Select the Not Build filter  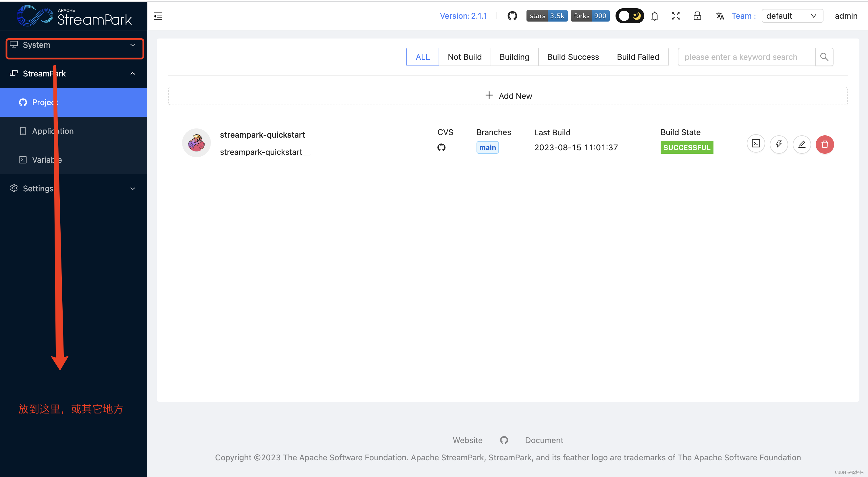click(464, 57)
